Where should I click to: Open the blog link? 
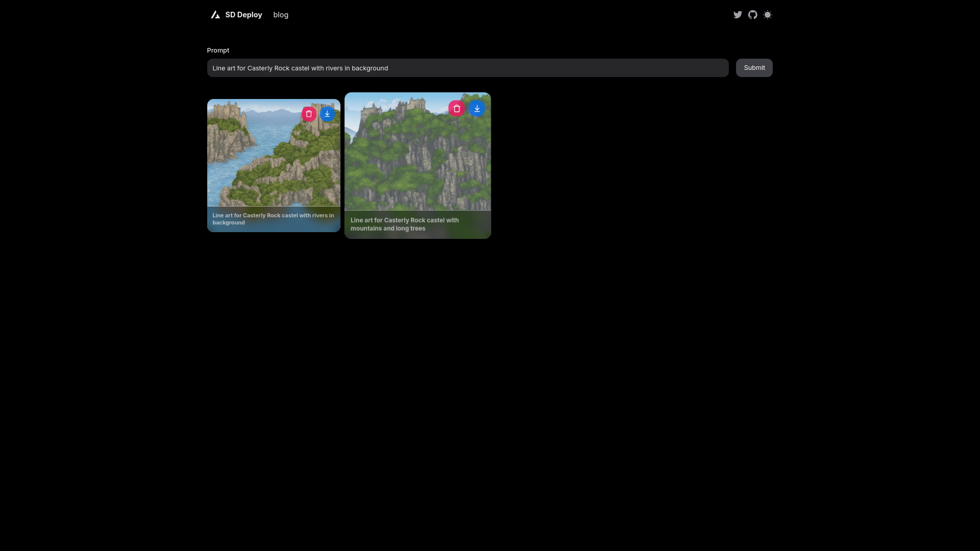[281, 15]
